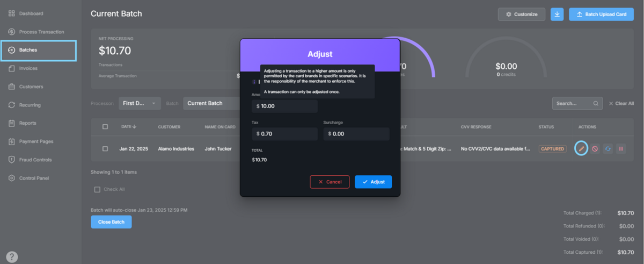Confirm with the blue Adjust button

point(373,182)
